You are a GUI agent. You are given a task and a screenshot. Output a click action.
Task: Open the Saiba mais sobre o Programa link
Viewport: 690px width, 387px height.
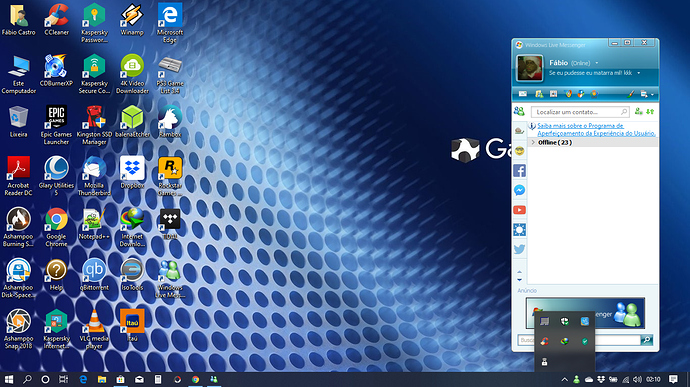click(x=596, y=129)
